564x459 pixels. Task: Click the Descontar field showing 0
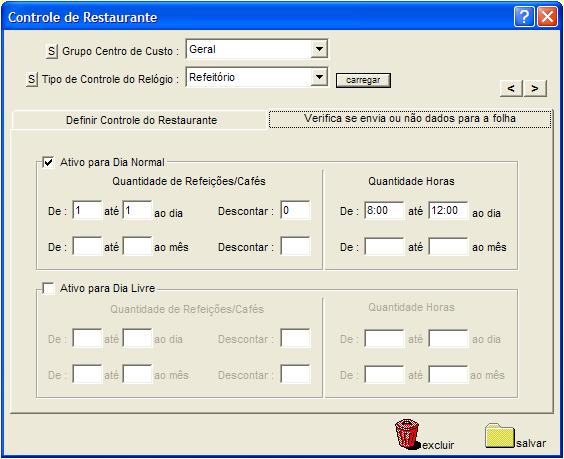[x=295, y=210]
